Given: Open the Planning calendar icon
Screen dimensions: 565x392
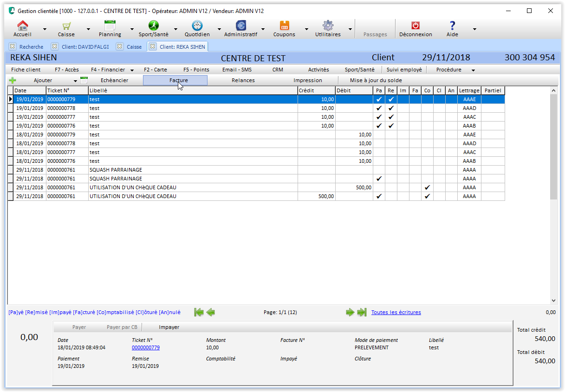Looking at the screenshot, I should (110, 26).
